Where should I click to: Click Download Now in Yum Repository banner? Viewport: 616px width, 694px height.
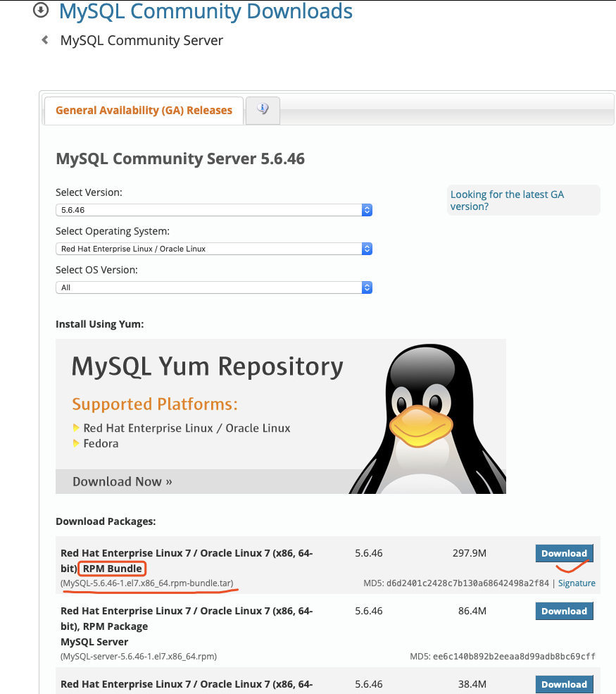tap(122, 481)
